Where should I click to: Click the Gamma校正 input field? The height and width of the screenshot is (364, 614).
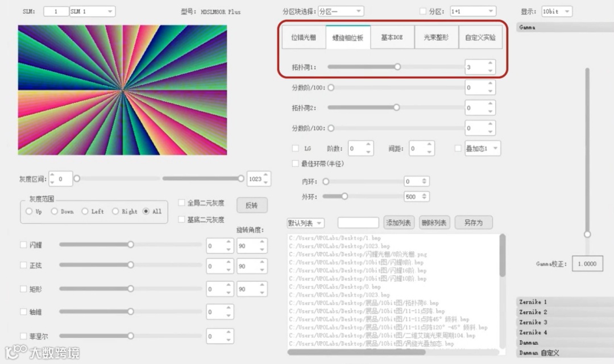point(587,264)
